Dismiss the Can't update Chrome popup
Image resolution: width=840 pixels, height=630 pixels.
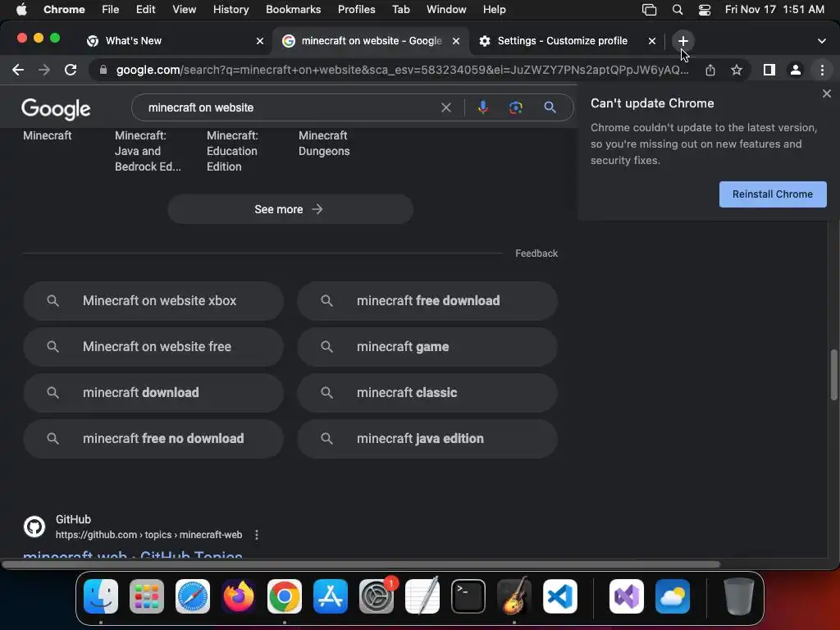pos(827,94)
